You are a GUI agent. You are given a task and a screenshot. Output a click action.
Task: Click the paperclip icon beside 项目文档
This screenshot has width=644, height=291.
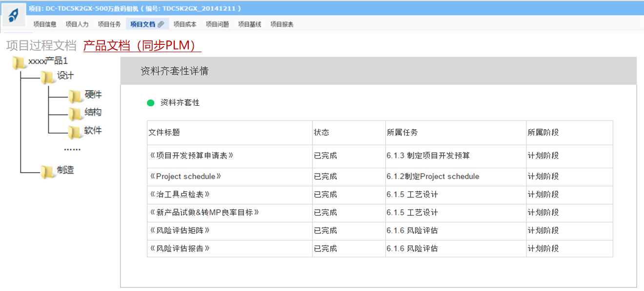pyautogui.click(x=161, y=24)
